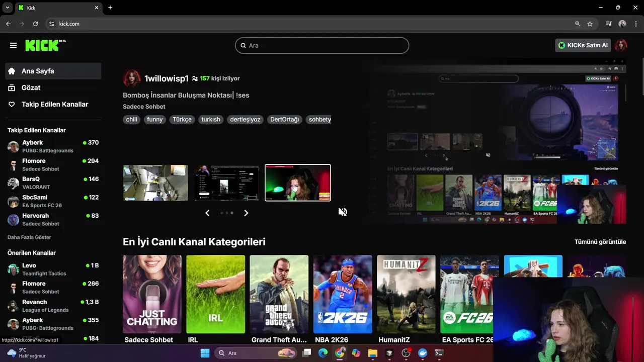644x362 pixels.
Task: Open the profile avatar menu at top right
Action: click(x=621, y=45)
